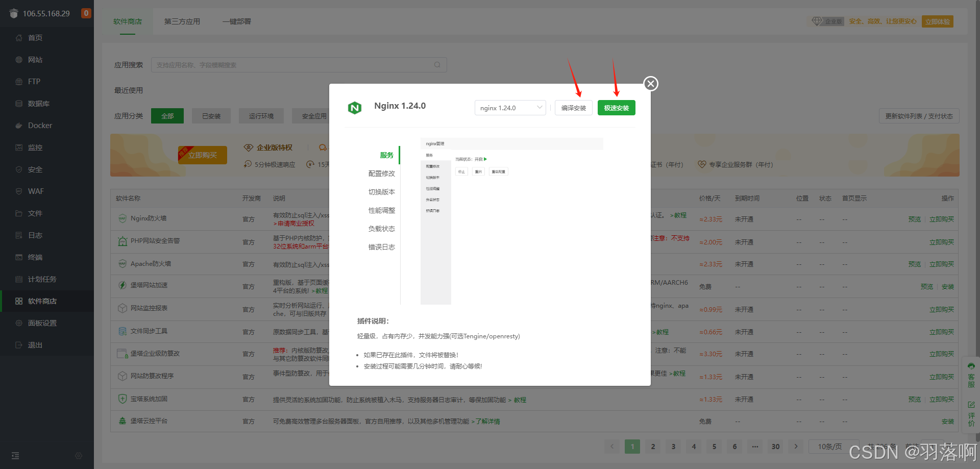Click 立即购买 for Nginx防火墙
The image size is (980, 469).
tap(942, 219)
